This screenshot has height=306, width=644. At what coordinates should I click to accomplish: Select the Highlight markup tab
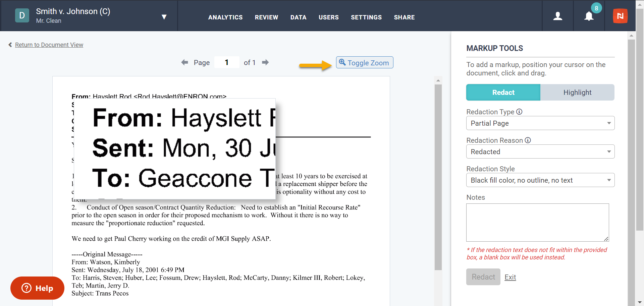pos(577,93)
